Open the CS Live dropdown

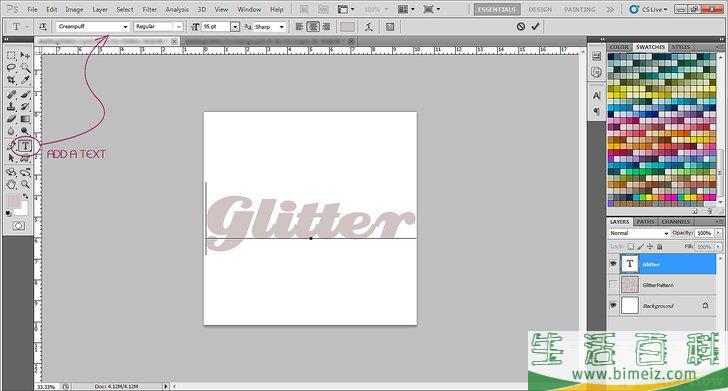(649, 9)
